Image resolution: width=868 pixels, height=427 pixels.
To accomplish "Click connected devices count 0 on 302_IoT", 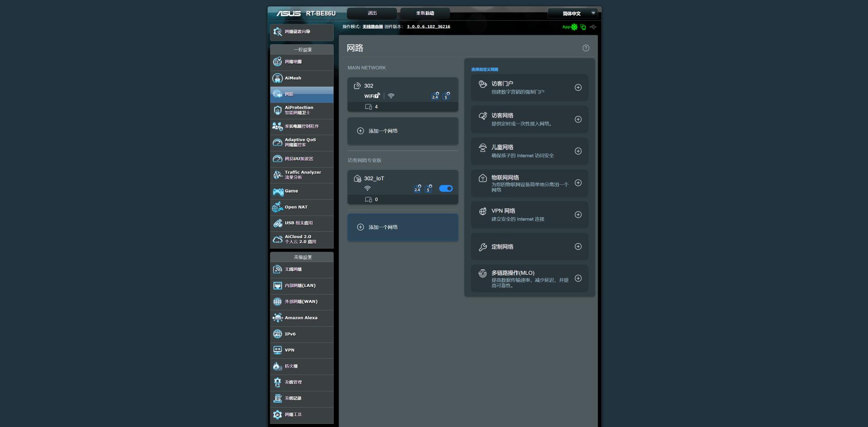I will [372, 200].
